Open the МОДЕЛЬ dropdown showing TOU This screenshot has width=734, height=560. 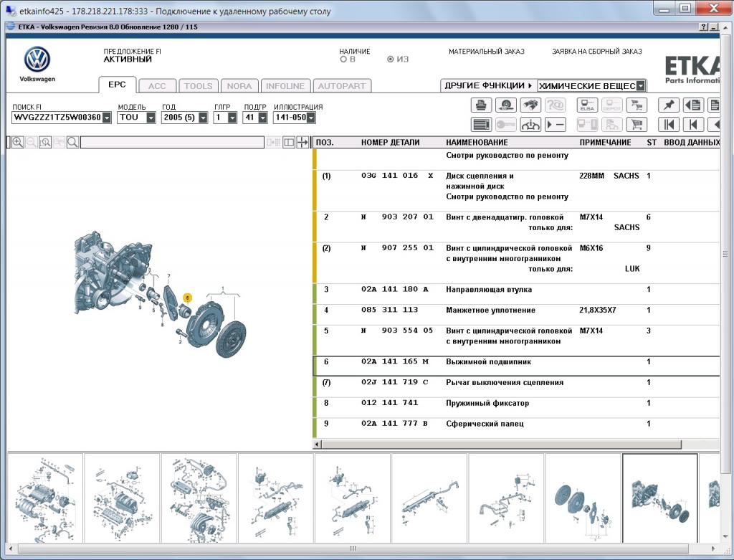(x=151, y=118)
